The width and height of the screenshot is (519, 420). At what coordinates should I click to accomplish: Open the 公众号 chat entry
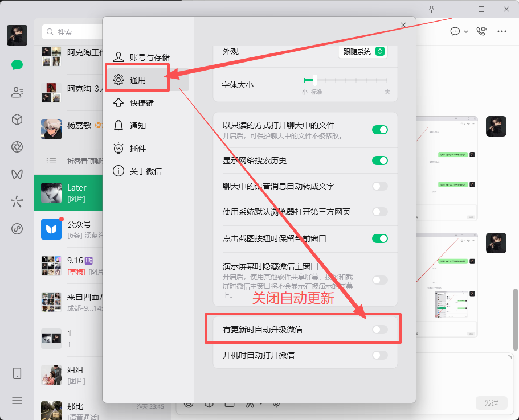click(x=68, y=229)
